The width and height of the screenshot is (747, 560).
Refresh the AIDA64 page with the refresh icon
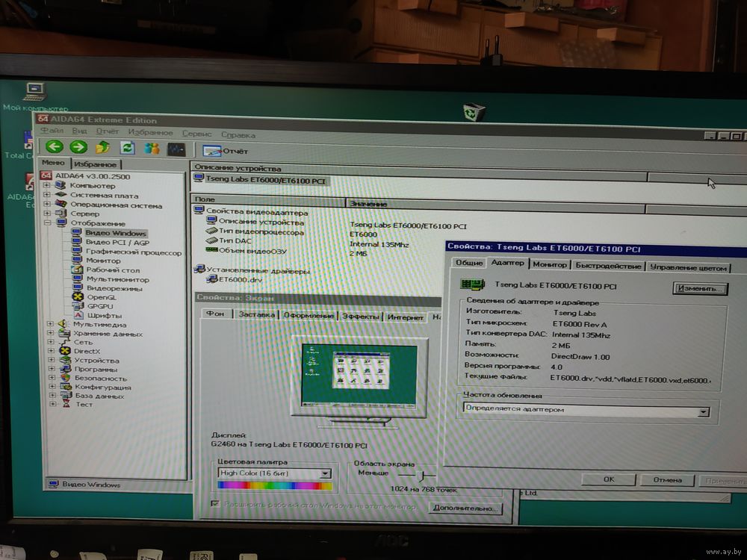[x=127, y=148]
